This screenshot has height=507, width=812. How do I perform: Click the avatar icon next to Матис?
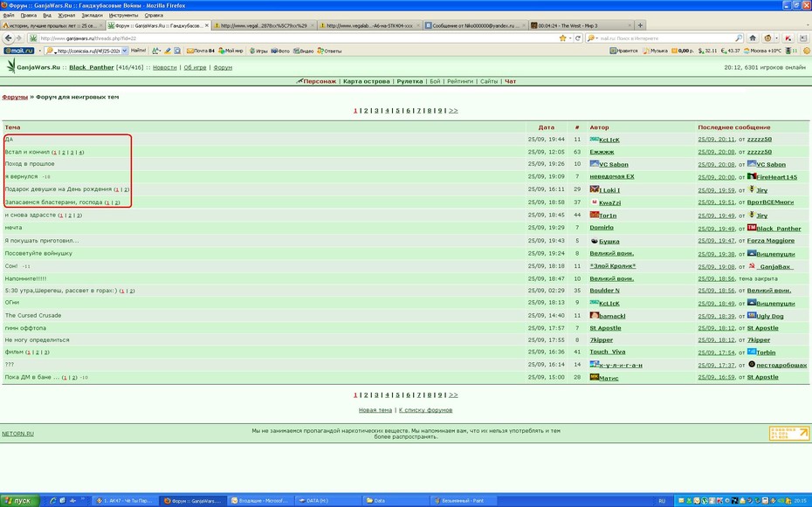tap(594, 377)
